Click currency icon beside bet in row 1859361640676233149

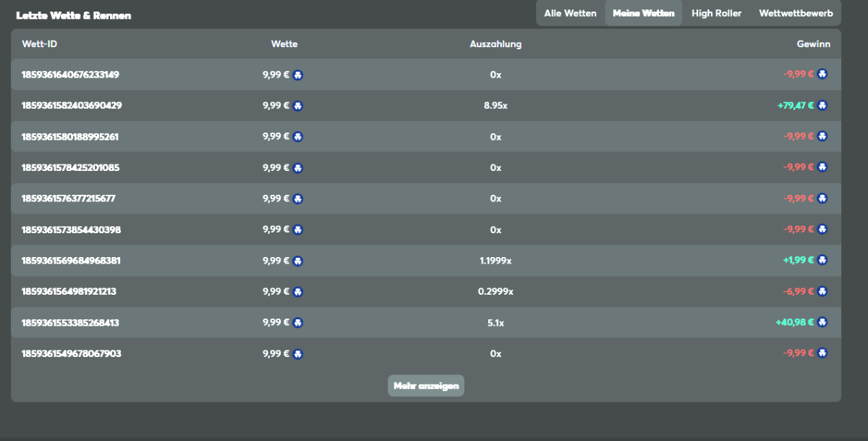tap(297, 75)
